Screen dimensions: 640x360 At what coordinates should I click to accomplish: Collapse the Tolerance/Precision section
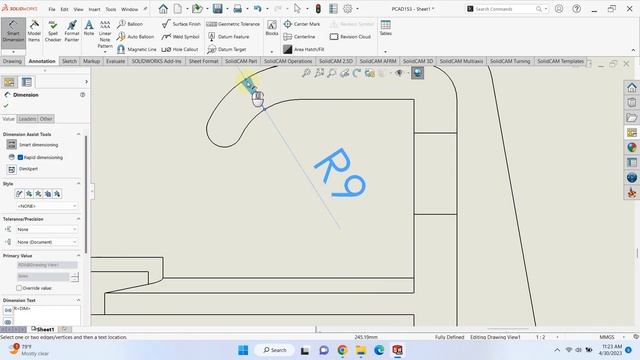pos(78,219)
